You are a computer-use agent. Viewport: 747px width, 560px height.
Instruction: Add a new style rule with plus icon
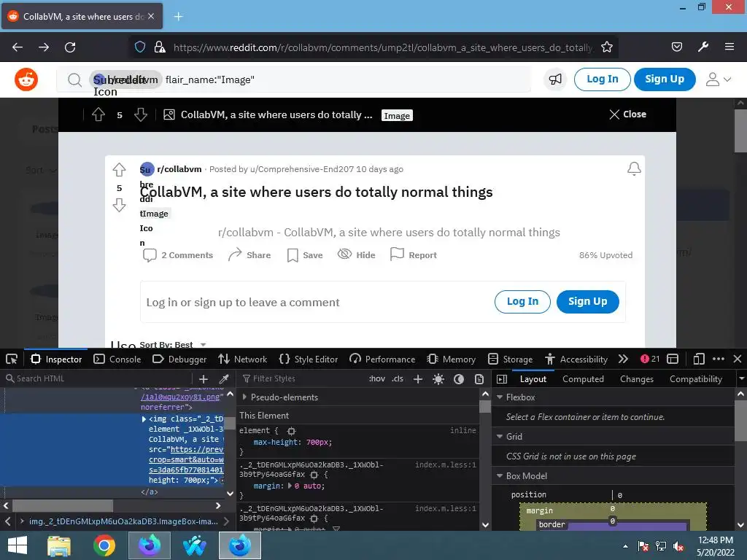point(418,379)
